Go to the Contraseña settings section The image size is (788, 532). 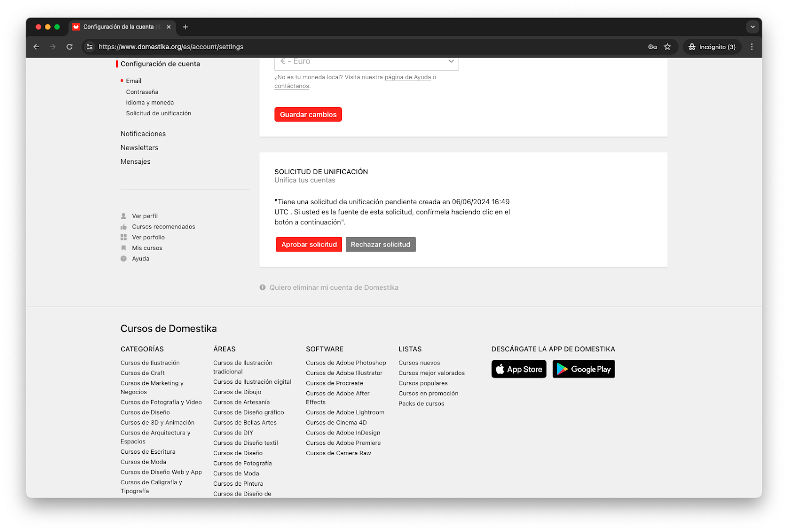point(142,92)
